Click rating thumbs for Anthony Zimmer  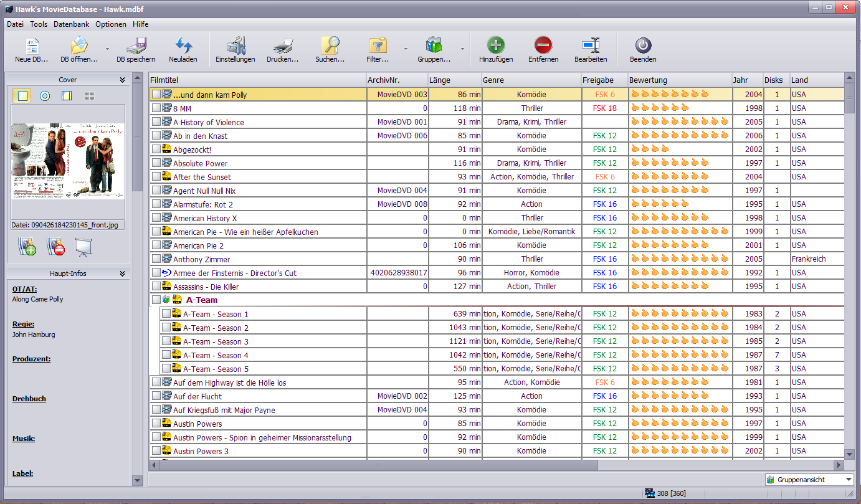tap(680, 259)
